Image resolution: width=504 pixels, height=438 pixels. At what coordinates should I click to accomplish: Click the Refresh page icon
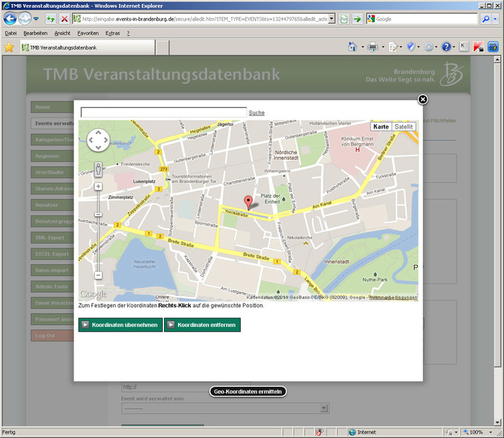click(50, 19)
